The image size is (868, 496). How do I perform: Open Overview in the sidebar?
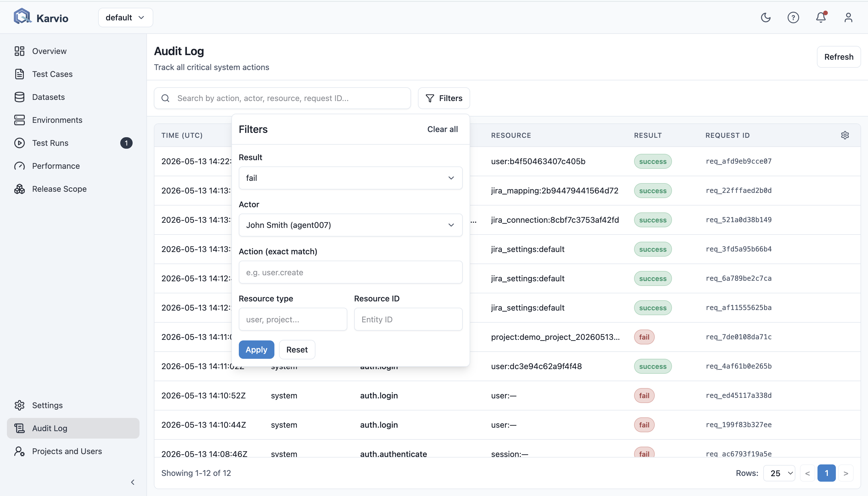click(x=73, y=51)
